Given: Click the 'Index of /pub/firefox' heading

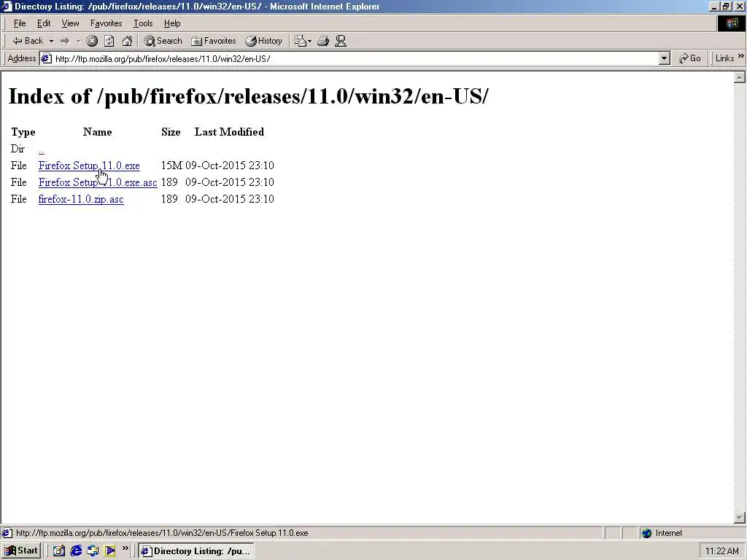Looking at the screenshot, I should 249,96.
